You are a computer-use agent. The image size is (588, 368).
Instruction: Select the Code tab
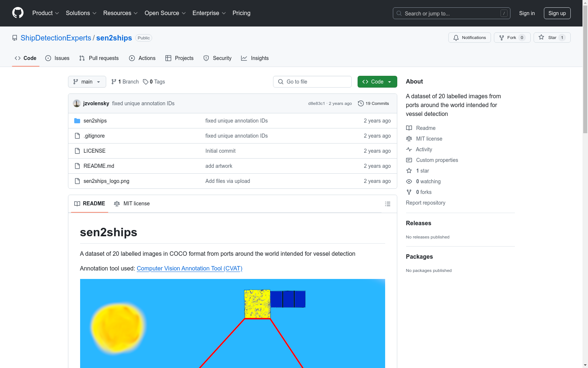(x=25, y=58)
